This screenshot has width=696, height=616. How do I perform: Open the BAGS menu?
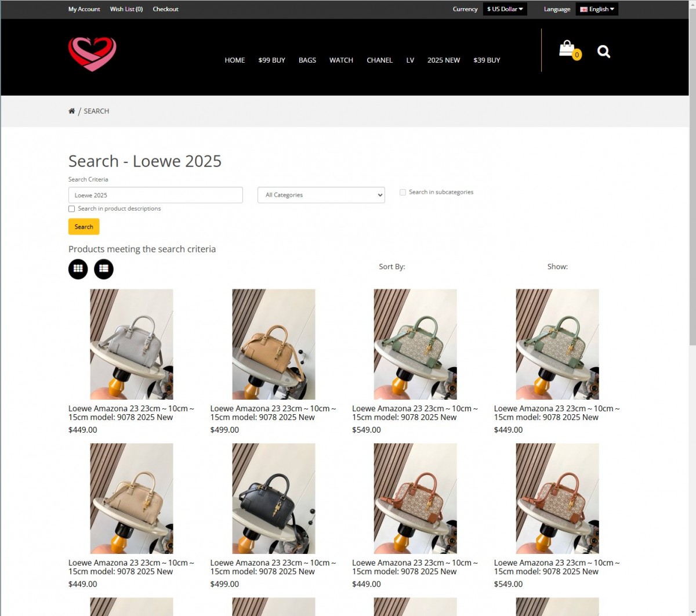(307, 60)
